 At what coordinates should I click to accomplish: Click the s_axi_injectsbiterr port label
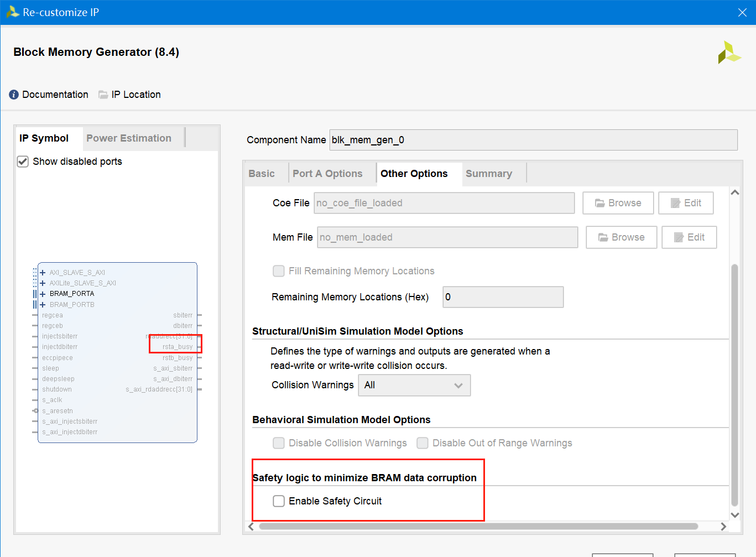pyautogui.click(x=70, y=421)
